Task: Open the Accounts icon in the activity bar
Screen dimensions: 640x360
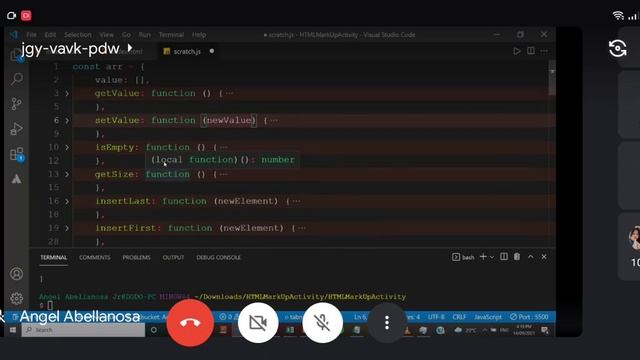Action: pos(16,273)
